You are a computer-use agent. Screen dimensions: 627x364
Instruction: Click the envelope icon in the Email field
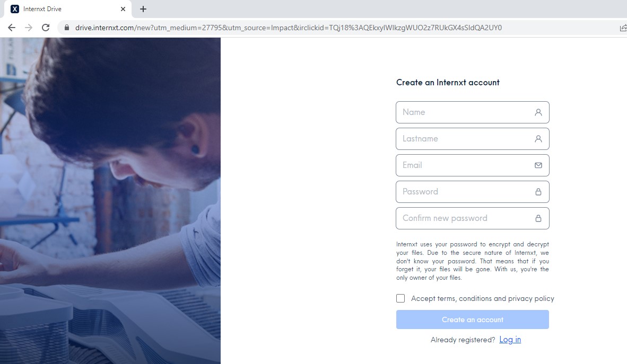pos(538,165)
